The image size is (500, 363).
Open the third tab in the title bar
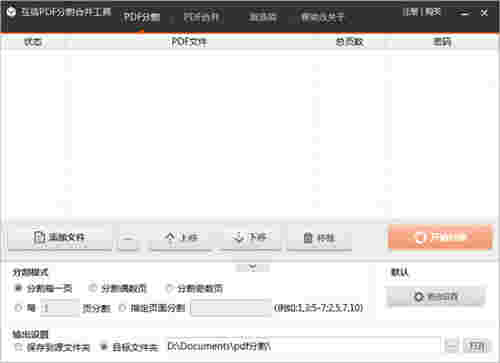click(263, 17)
